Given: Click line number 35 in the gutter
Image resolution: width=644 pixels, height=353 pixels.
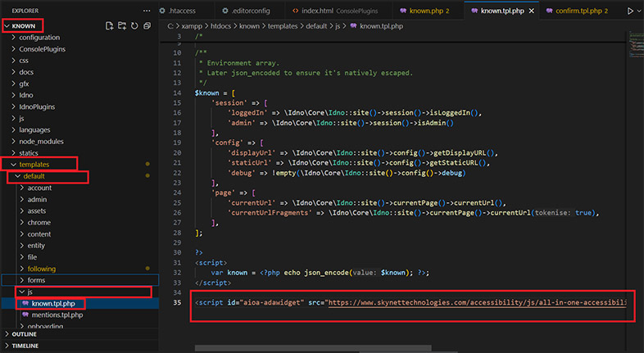Looking at the screenshot, I should (x=177, y=302).
